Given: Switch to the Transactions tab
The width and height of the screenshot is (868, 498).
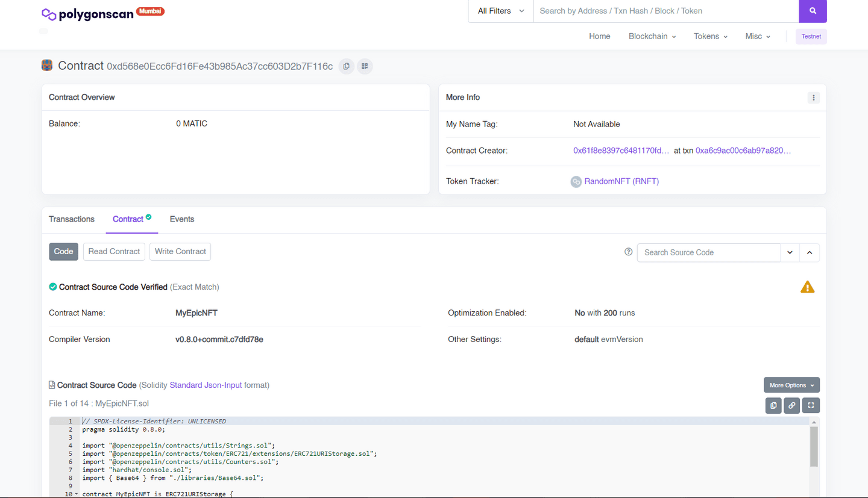Looking at the screenshot, I should 72,219.
